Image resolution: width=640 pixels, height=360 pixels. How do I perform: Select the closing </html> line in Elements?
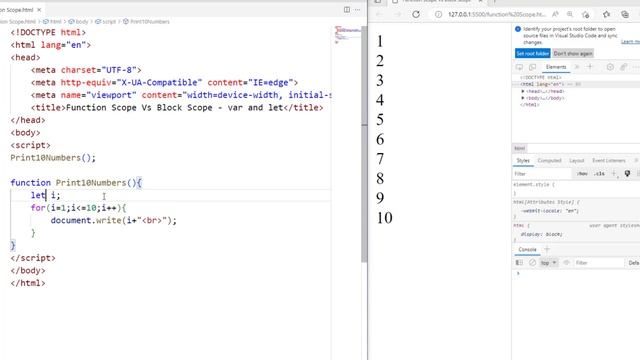(x=530, y=105)
